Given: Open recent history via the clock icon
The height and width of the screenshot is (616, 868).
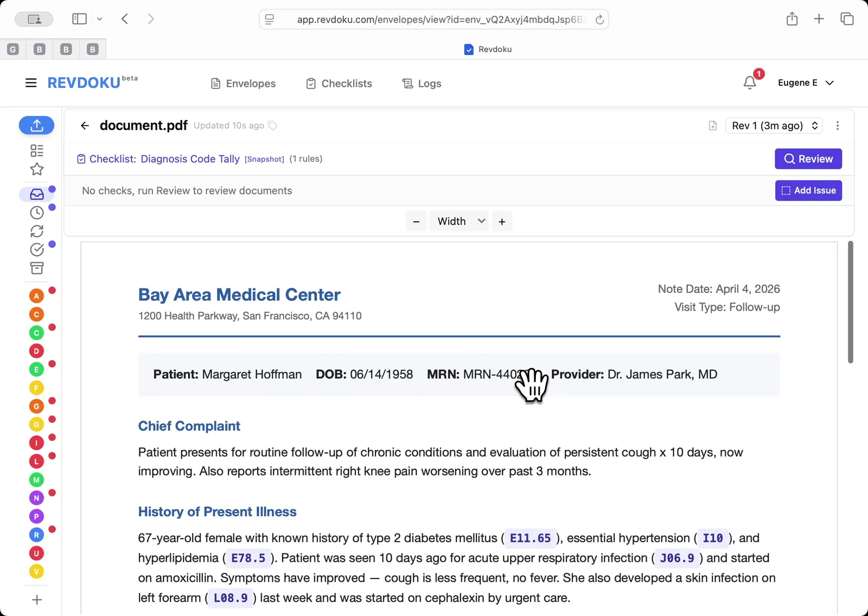Looking at the screenshot, I should coord(36,213).
